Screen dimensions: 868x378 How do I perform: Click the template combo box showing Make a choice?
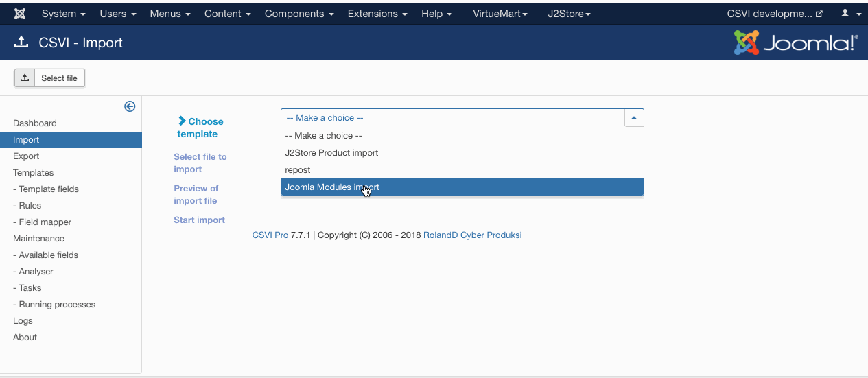click(462, 118)
